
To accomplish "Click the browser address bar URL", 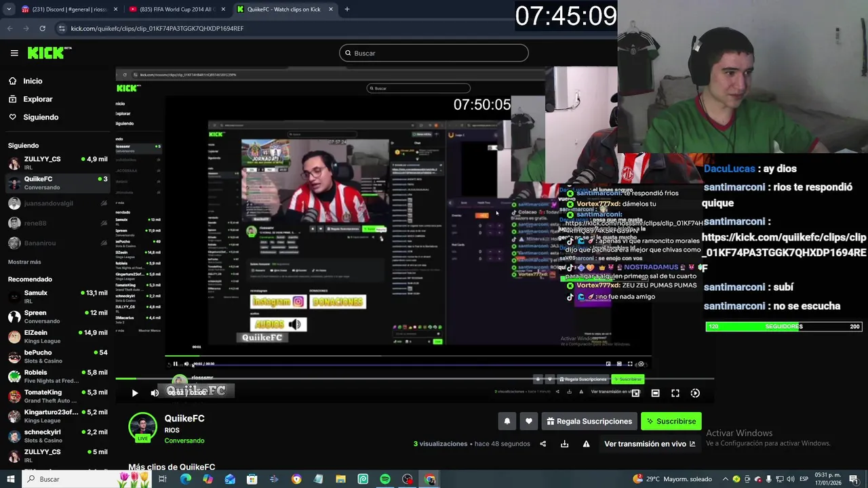I will pyautogui.click(x=157, y=28).
